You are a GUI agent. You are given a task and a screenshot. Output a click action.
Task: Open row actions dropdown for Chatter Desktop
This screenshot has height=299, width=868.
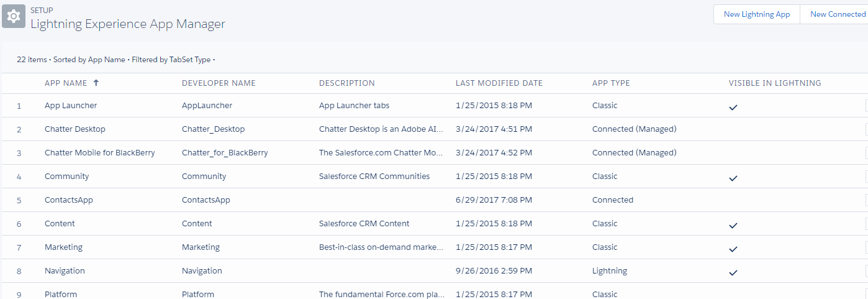tap(866, 129)
